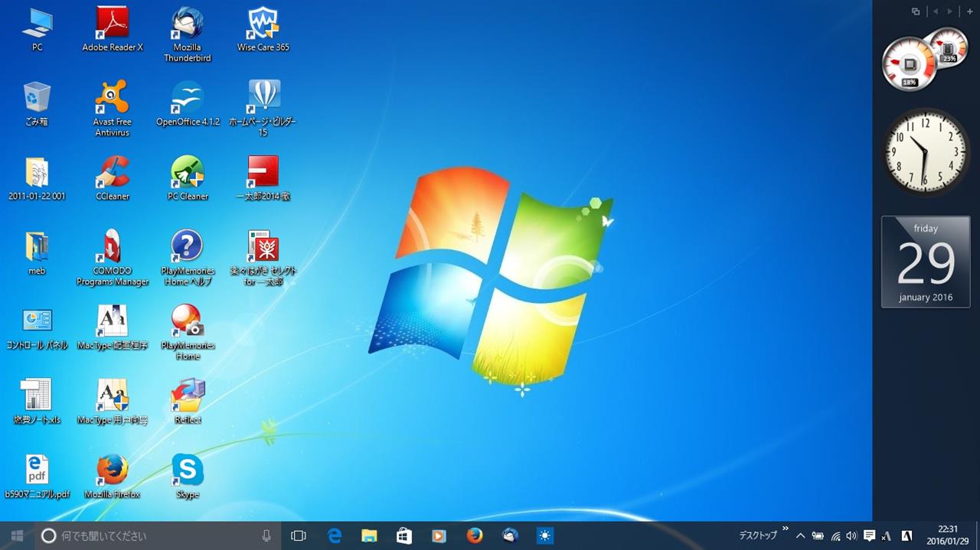Screen dimensions: 980x550
Task: Add a gadget with the plus button
Action: pos(970,11)
